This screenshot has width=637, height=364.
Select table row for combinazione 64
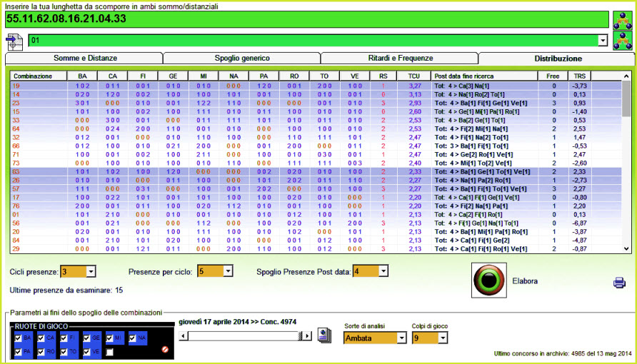316,128
